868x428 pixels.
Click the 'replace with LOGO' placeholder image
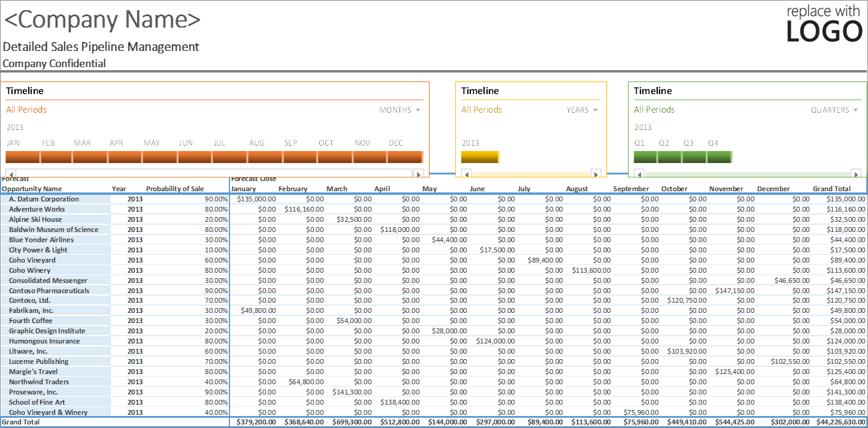[824, 24]
